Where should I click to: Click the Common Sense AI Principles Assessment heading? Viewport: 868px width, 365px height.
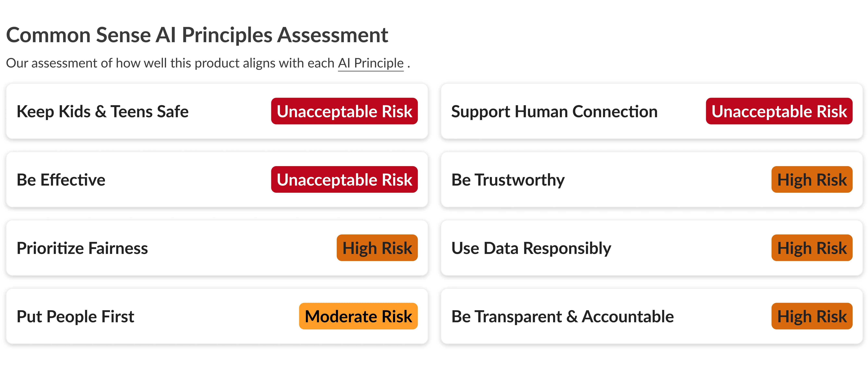pyautogui.click(x=197, y=35)
